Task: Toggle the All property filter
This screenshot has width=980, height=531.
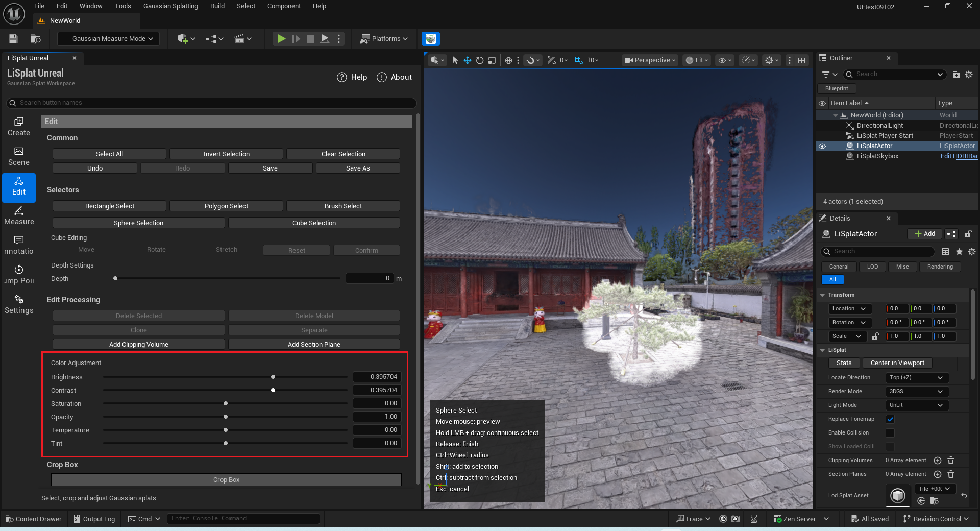Action: coord(832,280)
